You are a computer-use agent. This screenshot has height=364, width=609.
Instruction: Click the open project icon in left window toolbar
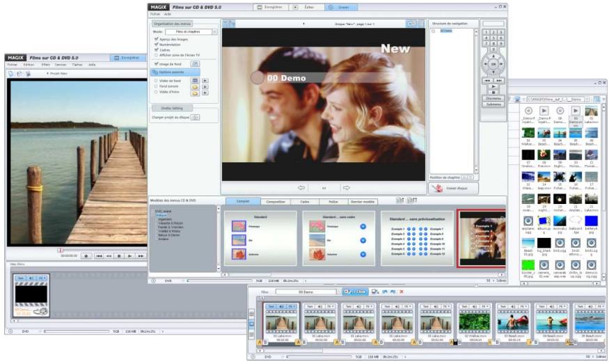tap(19, 73)
